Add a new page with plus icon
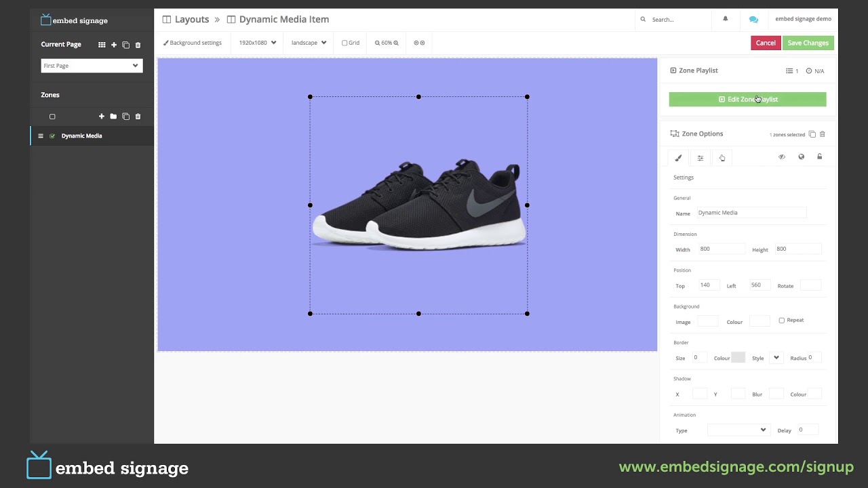Screen dimensions: 868x488 pyautogui.click(x=114, y=45)
